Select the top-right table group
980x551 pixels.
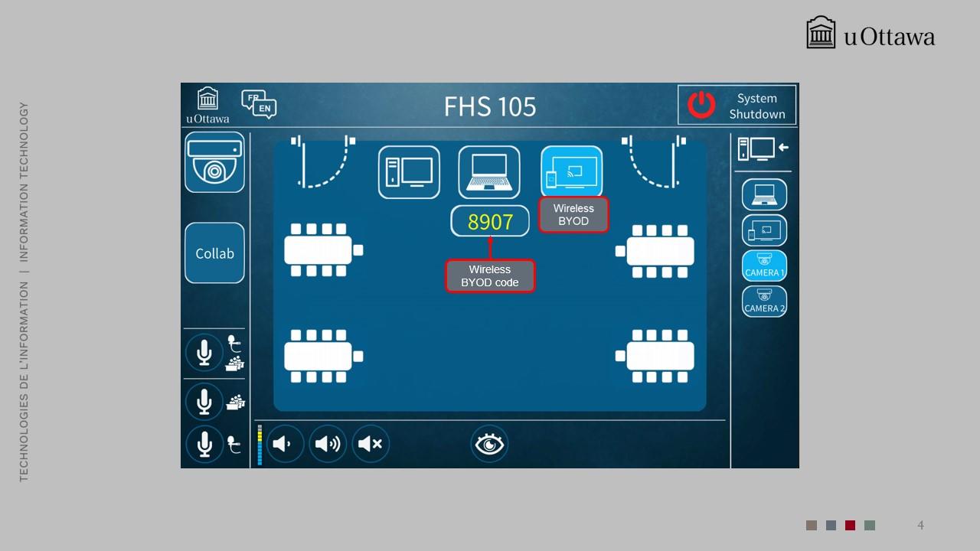coord(655,250)
